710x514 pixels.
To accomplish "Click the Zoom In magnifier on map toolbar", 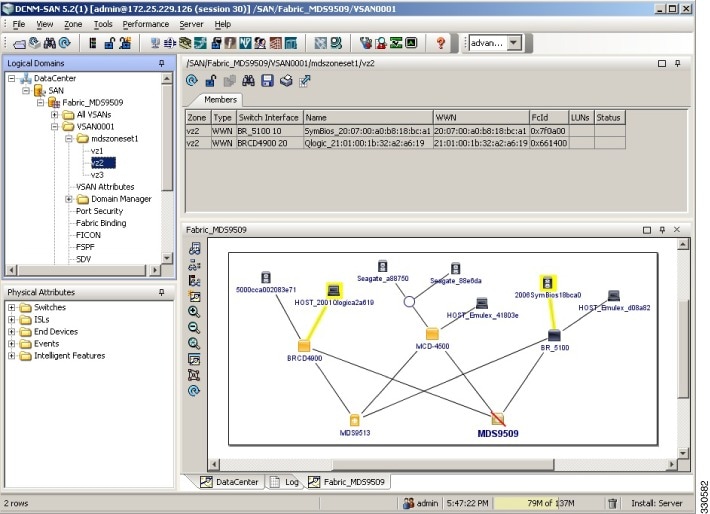I will pyautogui.click(x=194, y=312).
